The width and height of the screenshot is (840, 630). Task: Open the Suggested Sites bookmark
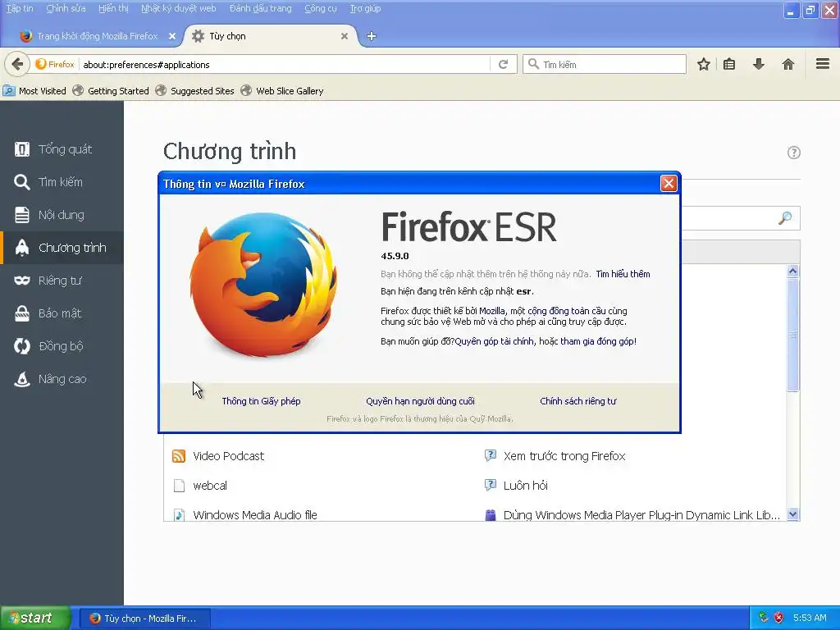click(195, 91)
